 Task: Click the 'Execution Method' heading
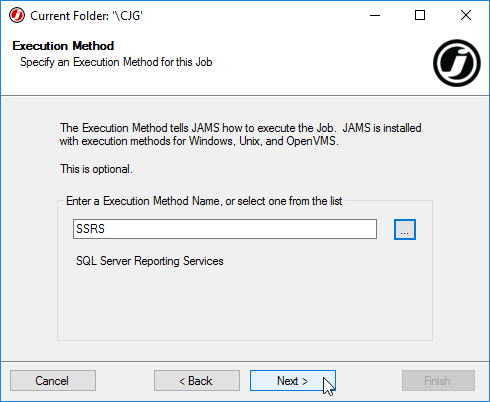click(x=63, y=46)
